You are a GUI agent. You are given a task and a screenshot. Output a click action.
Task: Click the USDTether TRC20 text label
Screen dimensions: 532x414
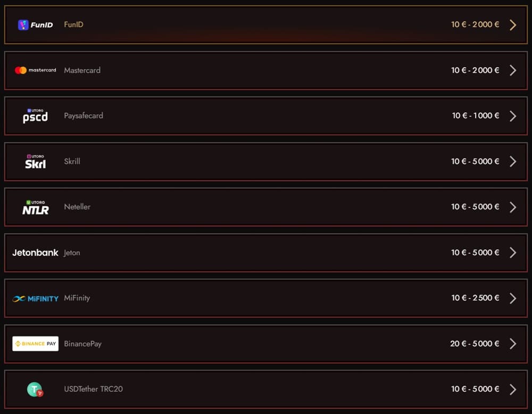[x=93, y=389]
